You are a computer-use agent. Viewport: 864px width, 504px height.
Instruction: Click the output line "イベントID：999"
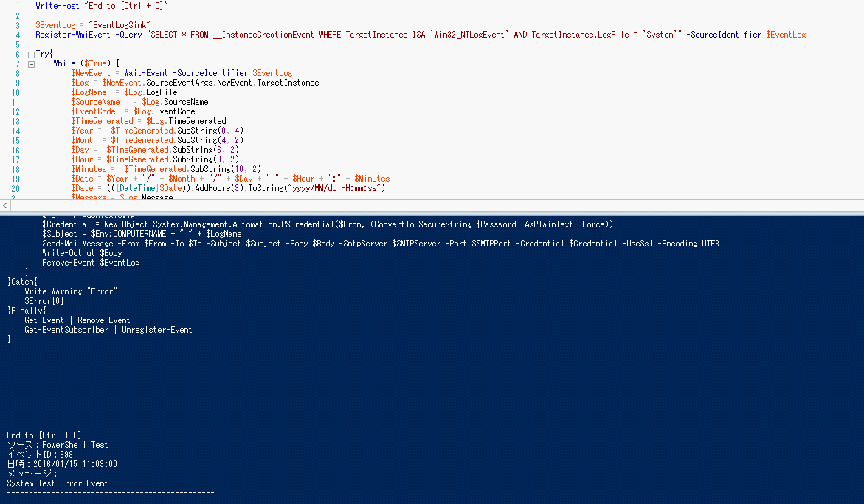40,455
